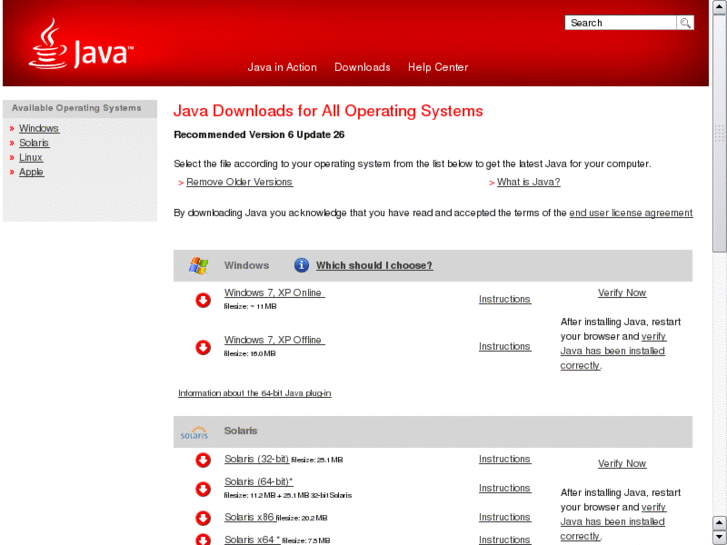The width and height of the screenshot is (727, 545).
Task: Open verify Java has been installed correctly link in Windows section
Action: tap(613, 351)
